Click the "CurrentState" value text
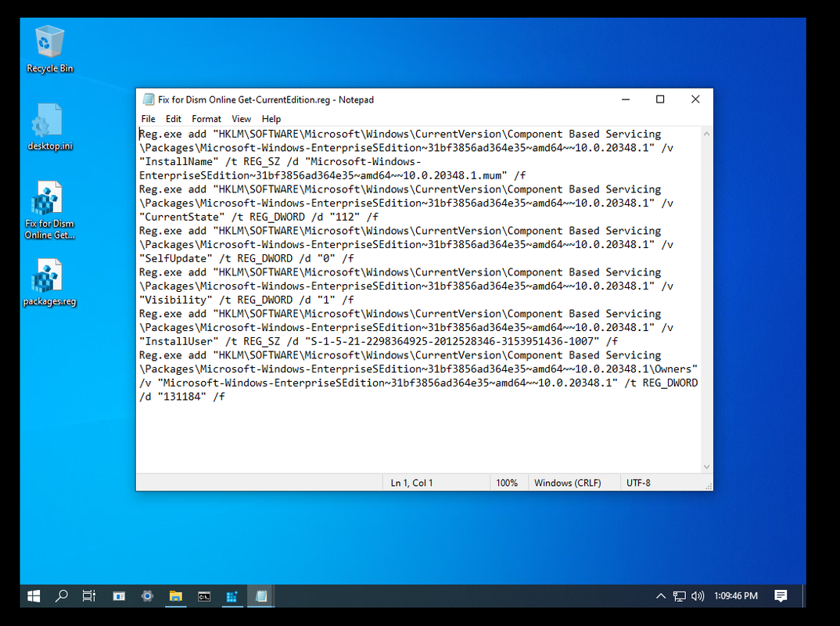This screenshot has height=626, width=840. (x=182, y=217)
